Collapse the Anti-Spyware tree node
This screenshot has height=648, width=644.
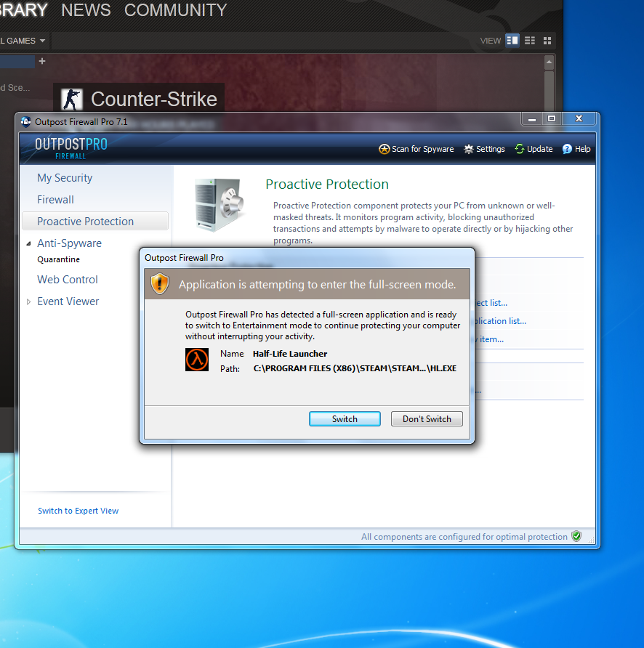[28, 243]
